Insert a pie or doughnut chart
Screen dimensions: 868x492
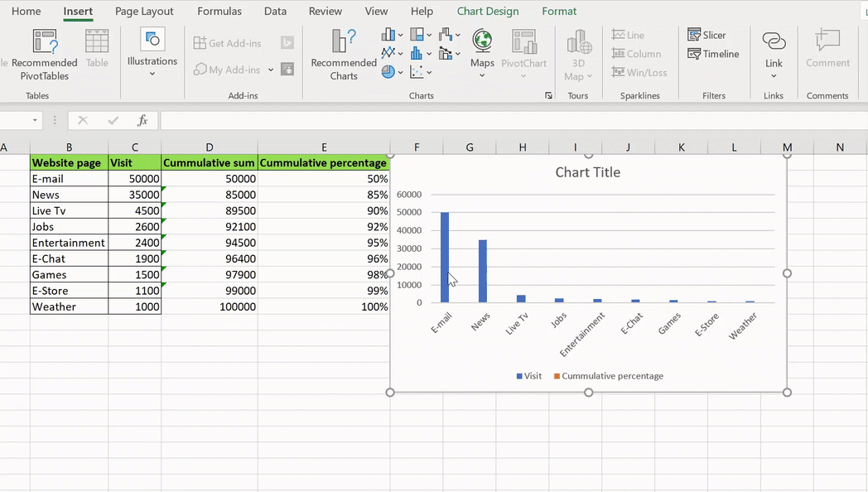[388, 72]
